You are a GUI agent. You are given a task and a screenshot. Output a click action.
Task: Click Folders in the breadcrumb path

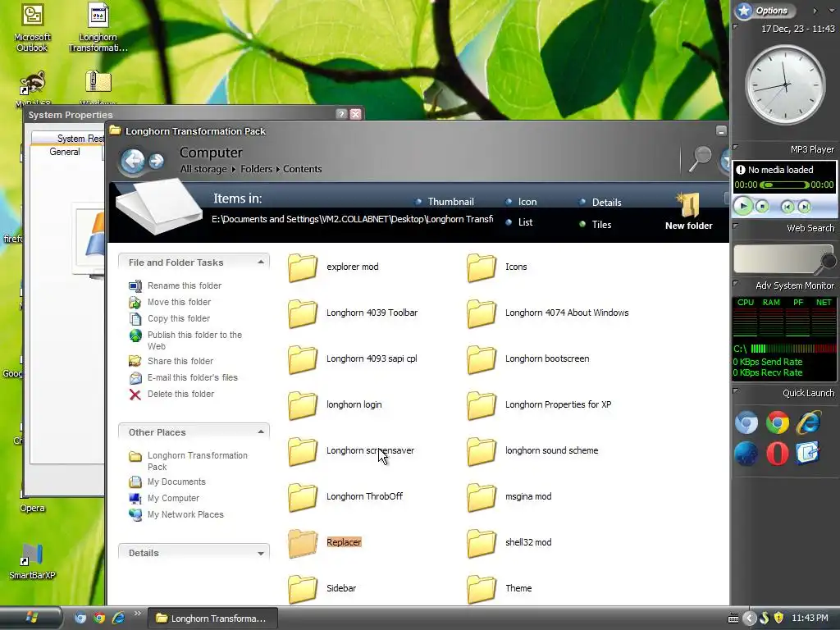point(256,169)
